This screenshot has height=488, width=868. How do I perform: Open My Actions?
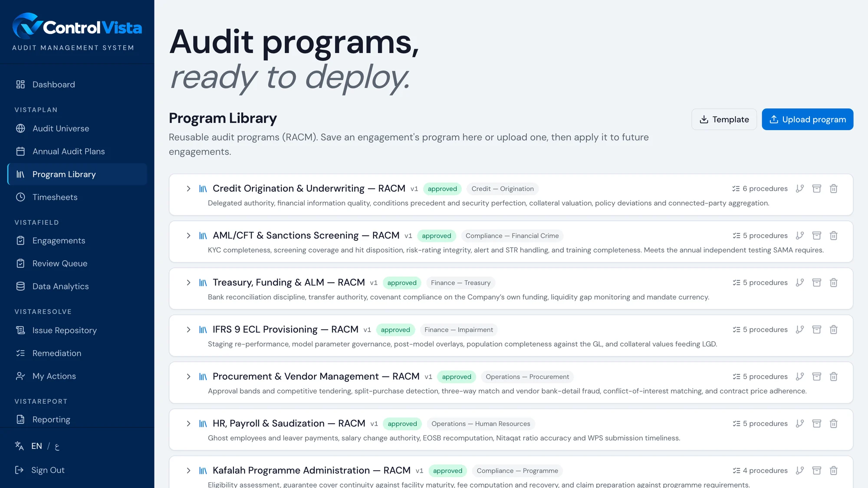(x=77, y=376)
